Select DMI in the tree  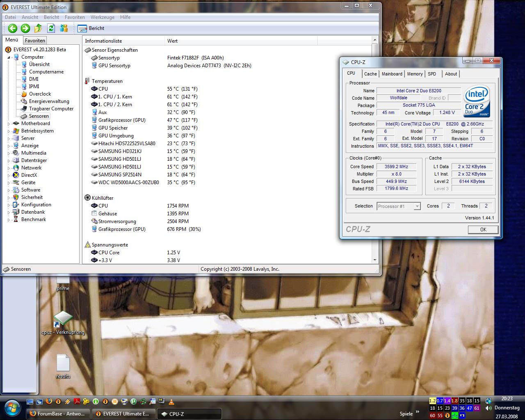click(34, 79)
